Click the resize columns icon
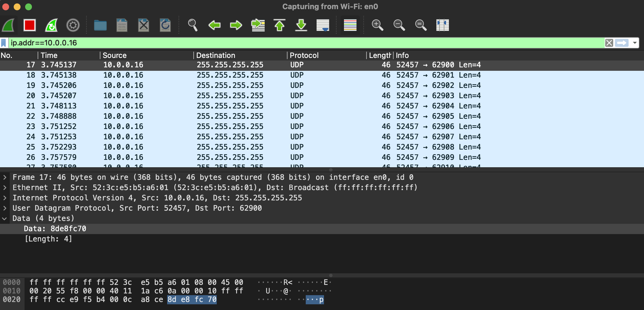The image size is (644, 310). [x=442, y=25]
